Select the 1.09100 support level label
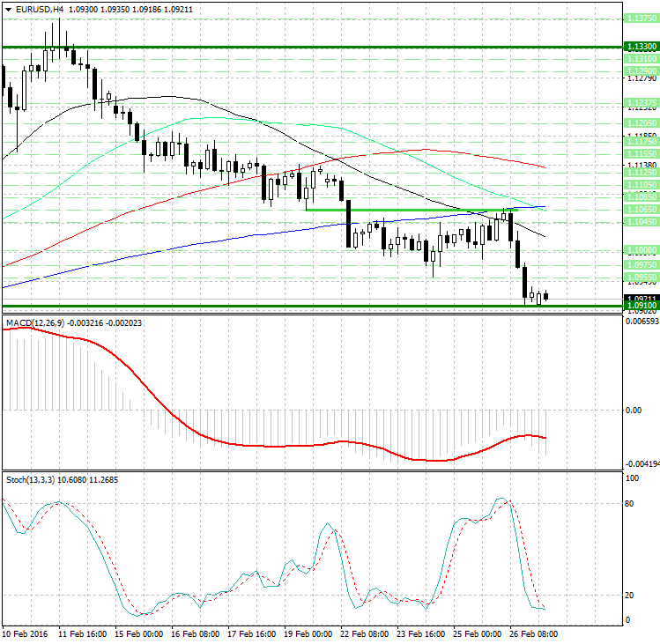This screenshot has width=660, height=644. [x=641, y=305]
